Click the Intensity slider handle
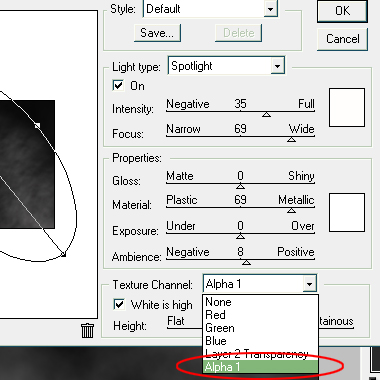380x380 pixels. pyautogui.click(x=266, y=114)
